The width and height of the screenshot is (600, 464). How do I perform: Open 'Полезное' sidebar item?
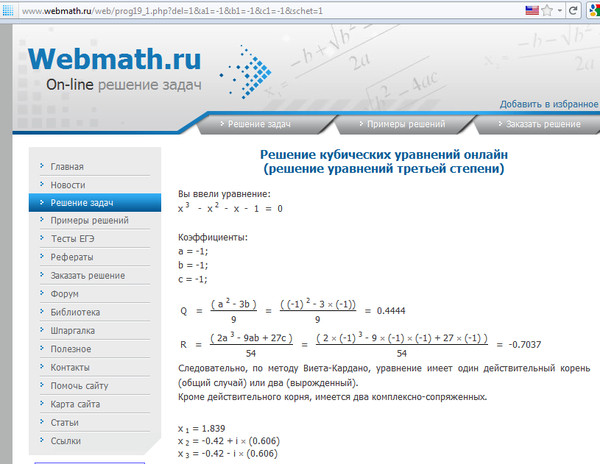point(71,349)
